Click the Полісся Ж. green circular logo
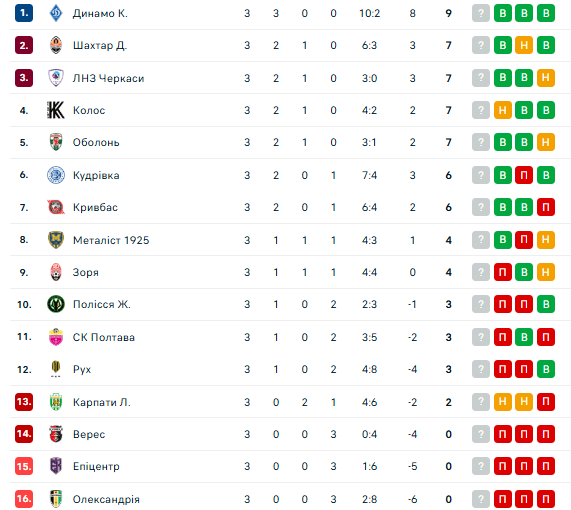The width and height of the screenshot is (571, 510). 56,304
